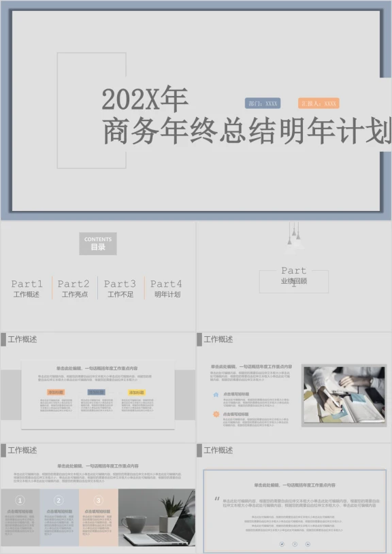Click the photo of hand writing notes
Viewport: 392px width, 554px height.
[344, 395]
